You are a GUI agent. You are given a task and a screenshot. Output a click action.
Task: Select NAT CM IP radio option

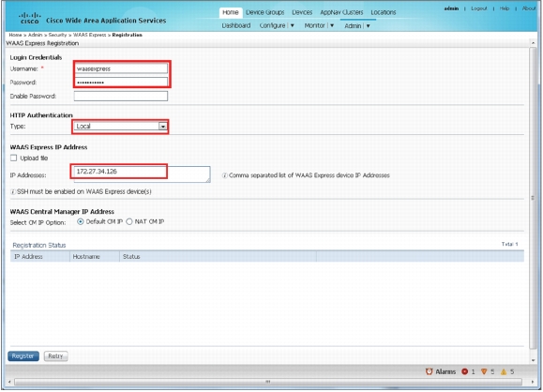[129, 221]
